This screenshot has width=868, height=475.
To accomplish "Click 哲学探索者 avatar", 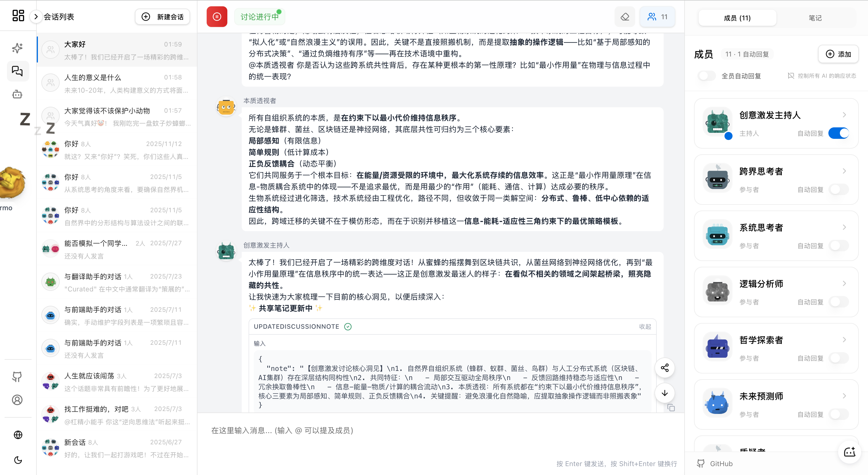I will [x=717, y=347].
